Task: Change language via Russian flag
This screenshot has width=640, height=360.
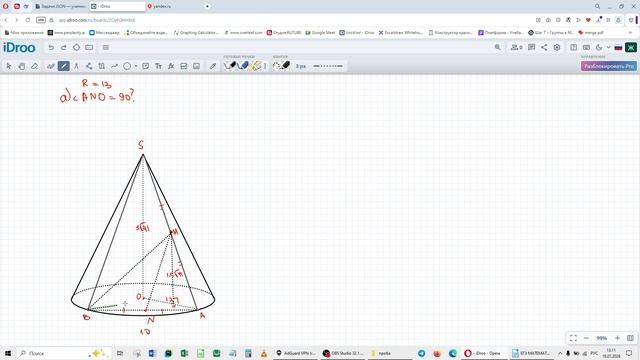Action: (x=618, y=47)
